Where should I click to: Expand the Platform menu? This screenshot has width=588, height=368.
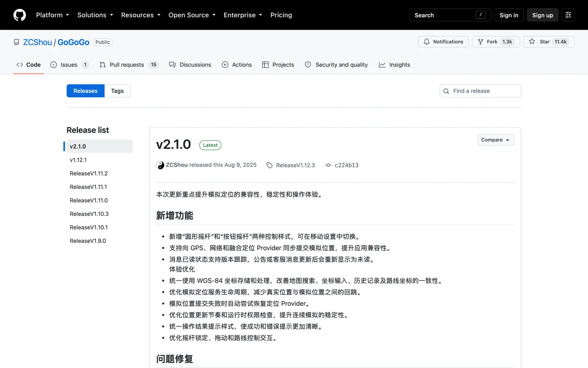coord(53,15)
